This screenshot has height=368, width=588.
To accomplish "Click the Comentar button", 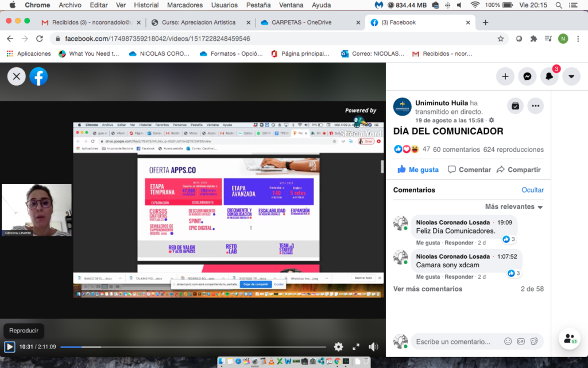I will pos(469,170).
